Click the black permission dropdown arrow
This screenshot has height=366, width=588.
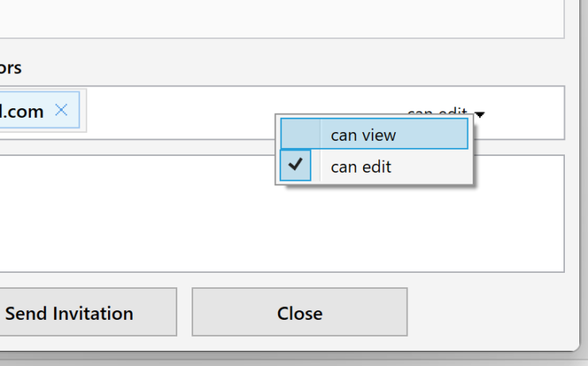click(x=480, y=114)
